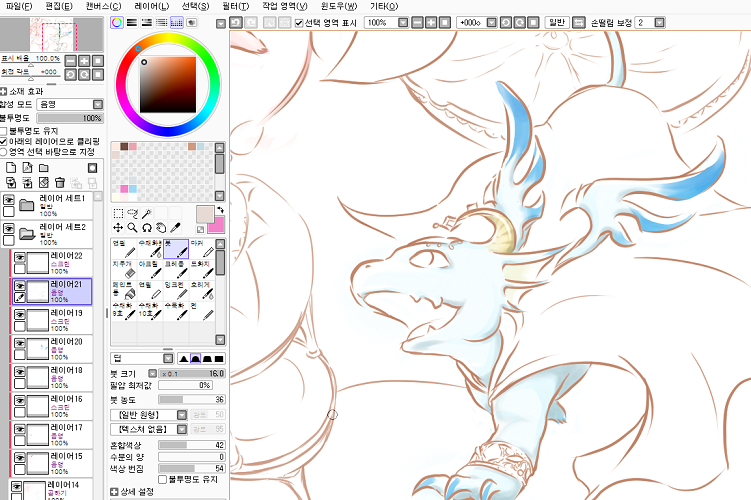751x500 pixels.
Task: Select the move tool
Action: tap(118, 227)
